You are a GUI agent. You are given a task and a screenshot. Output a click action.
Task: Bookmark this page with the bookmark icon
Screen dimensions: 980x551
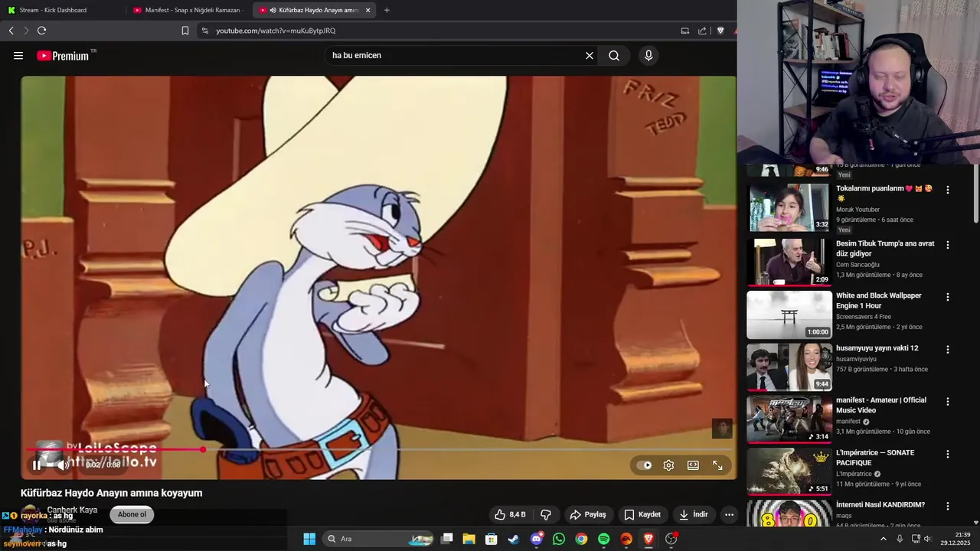[x=185, y=31]
